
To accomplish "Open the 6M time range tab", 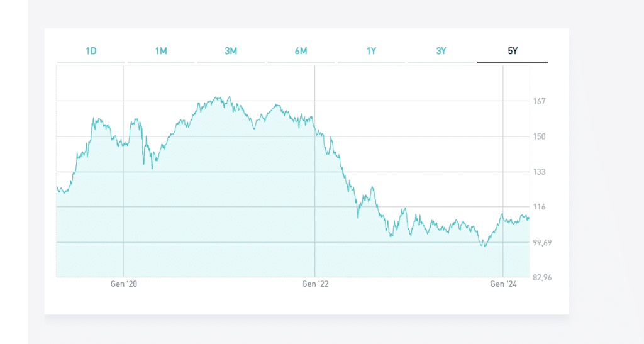I will tap(301, 51).
